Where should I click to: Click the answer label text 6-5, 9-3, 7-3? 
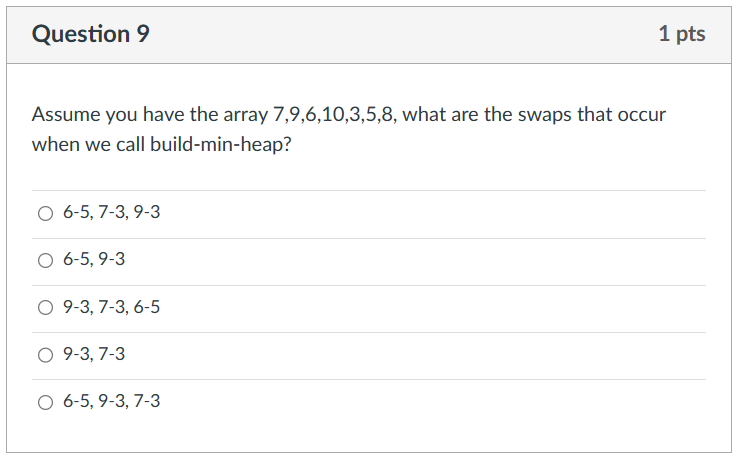(111, 401)
